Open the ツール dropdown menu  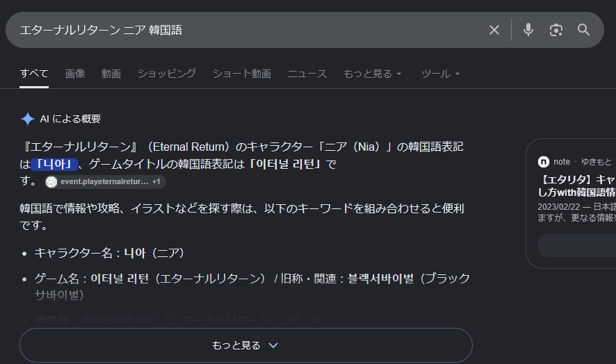(440, 74)
